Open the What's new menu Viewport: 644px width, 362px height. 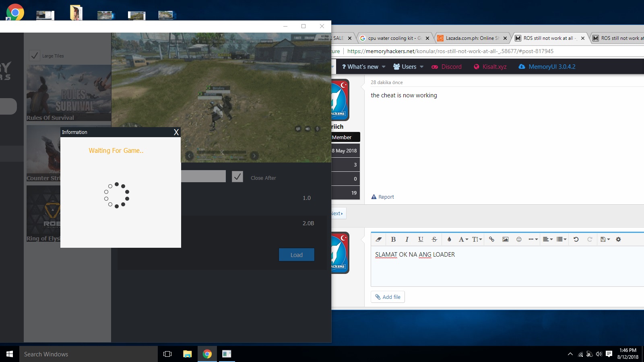[360, 67]
